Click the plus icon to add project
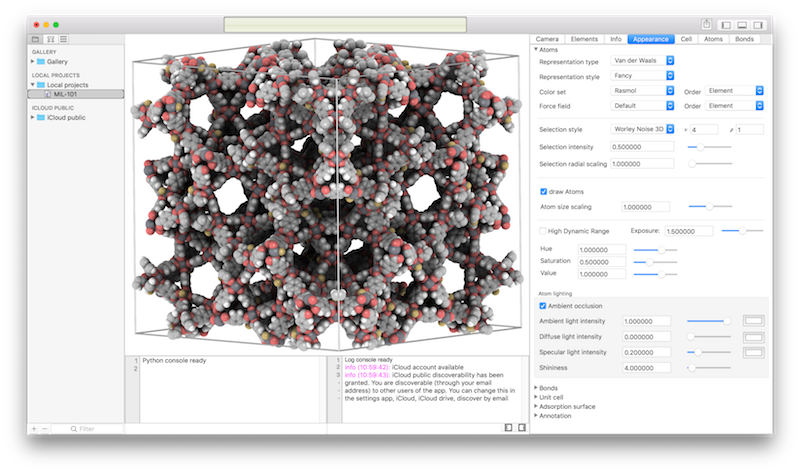Viewport: 800px width, 473px height. 34,428
